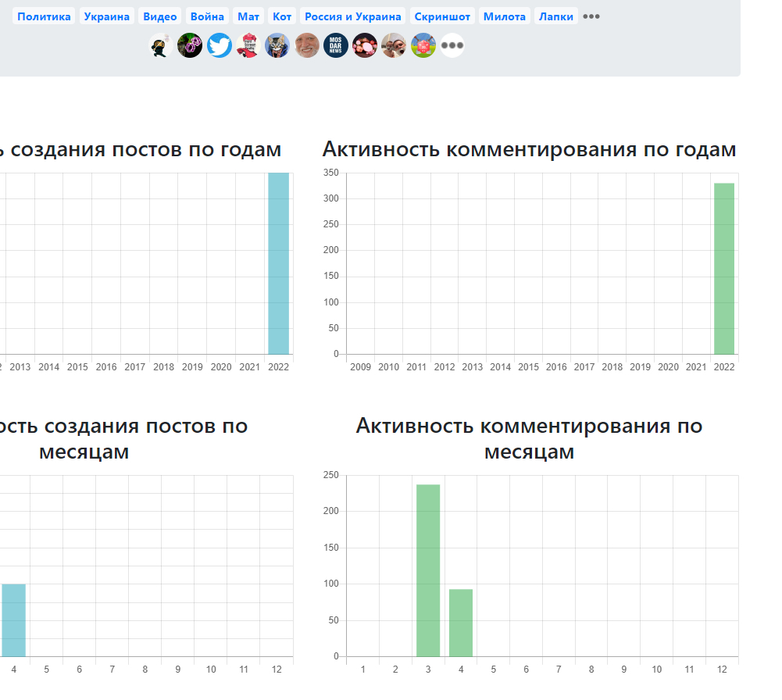Open the Twitter bird community avatar
Image resolution: width=782 pixels, height=700 pixels.
point(220,45)
